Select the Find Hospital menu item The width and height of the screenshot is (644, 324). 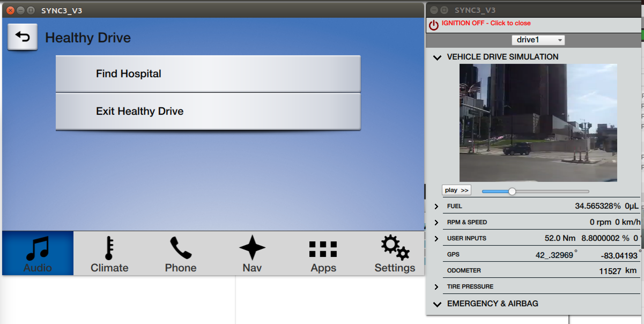pyautogui.click(x=208, y=74)
